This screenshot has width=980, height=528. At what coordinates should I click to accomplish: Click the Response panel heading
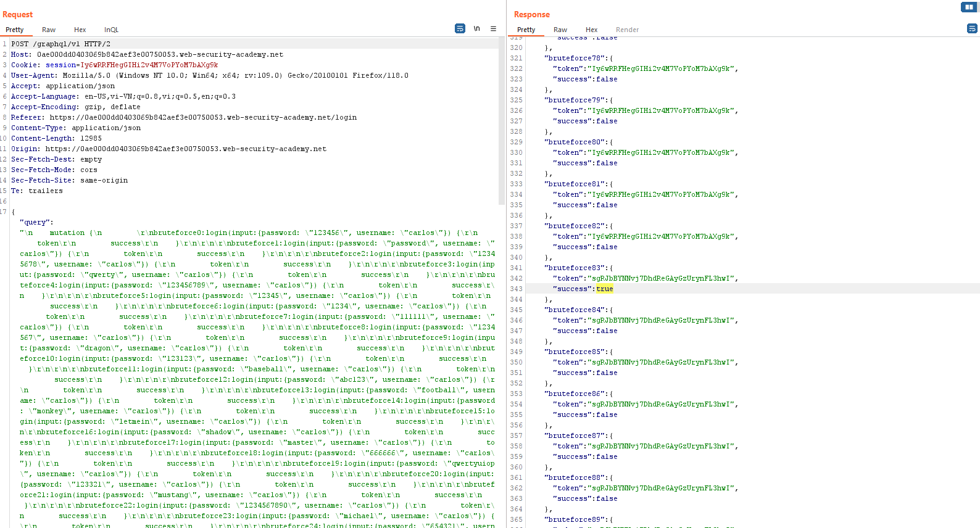[x=531, y=14]
